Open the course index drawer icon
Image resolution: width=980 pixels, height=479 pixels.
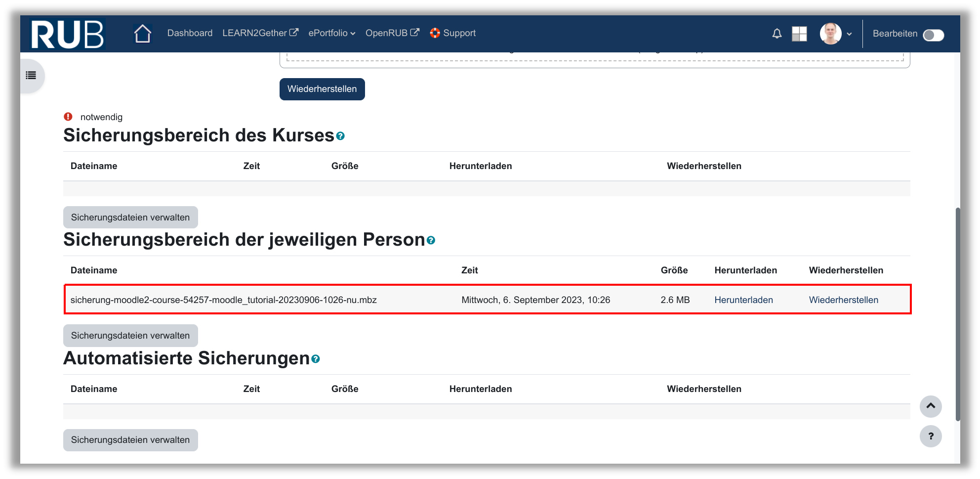31,76
